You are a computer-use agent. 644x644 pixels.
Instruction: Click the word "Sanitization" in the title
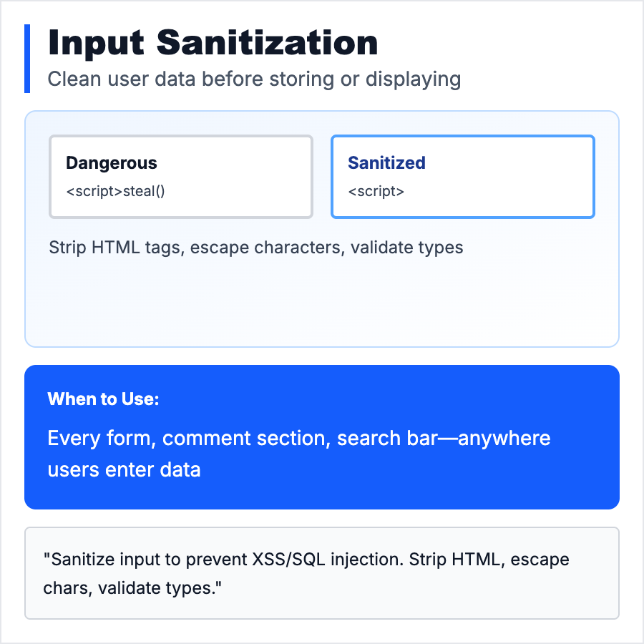267,44
